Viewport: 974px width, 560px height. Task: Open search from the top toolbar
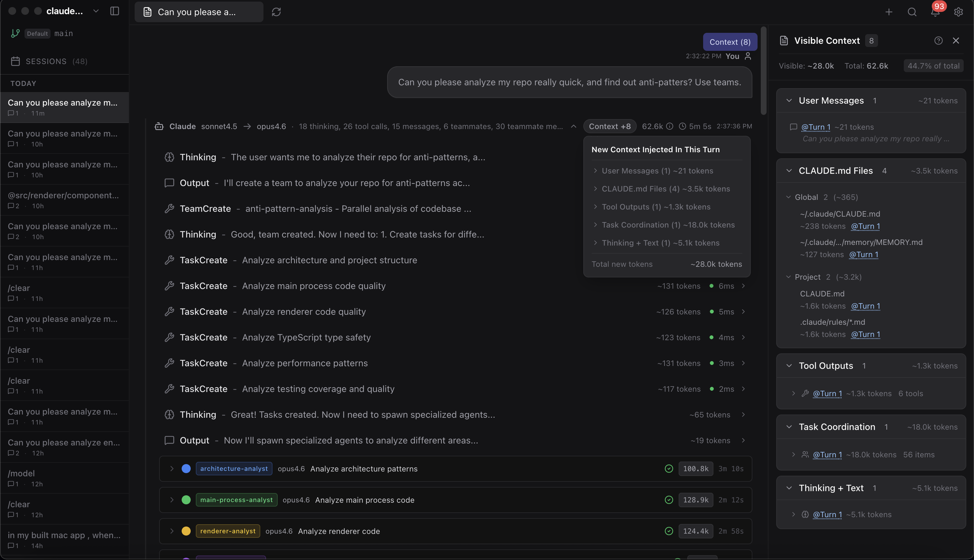tap(912, 12)
